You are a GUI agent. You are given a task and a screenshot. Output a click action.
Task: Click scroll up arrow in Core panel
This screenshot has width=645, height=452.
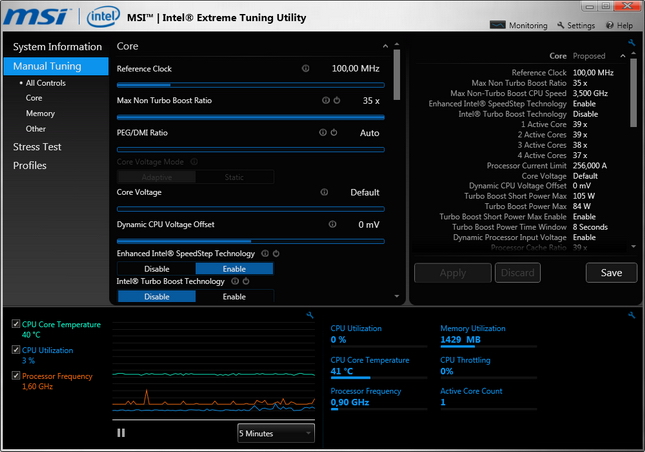pos(397,44)
